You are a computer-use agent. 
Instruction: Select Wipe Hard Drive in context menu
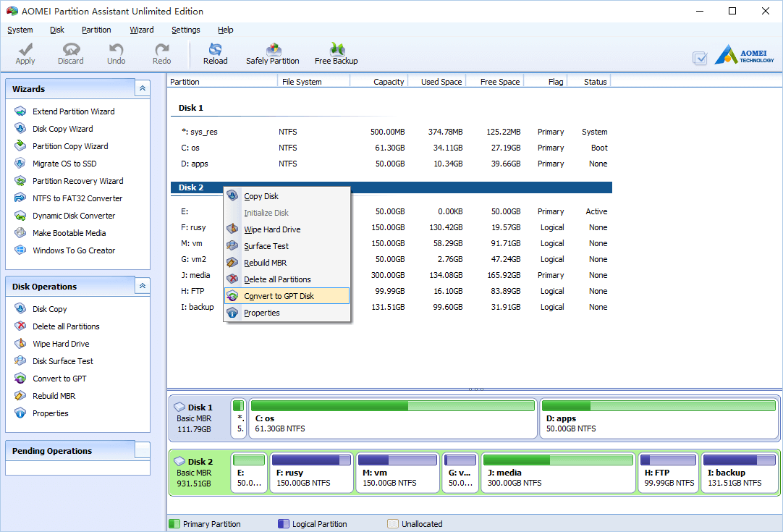(271, 229)
